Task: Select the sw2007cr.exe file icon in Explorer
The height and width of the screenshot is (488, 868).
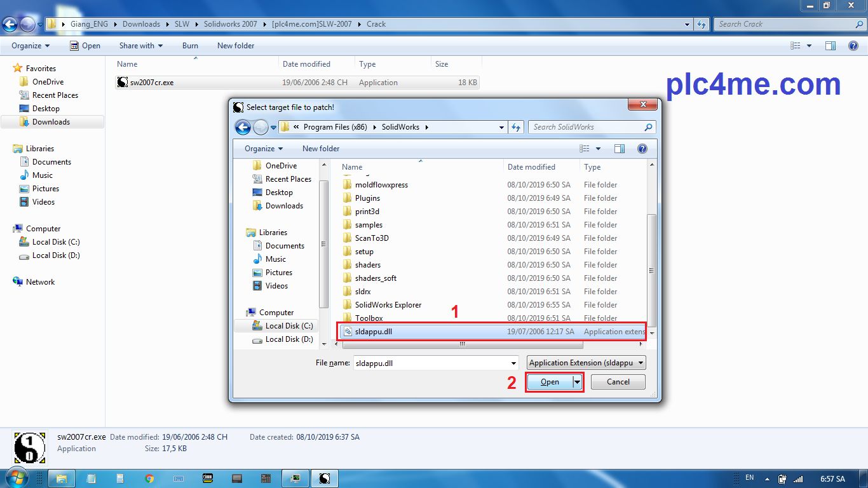Action: pos(123,83)
